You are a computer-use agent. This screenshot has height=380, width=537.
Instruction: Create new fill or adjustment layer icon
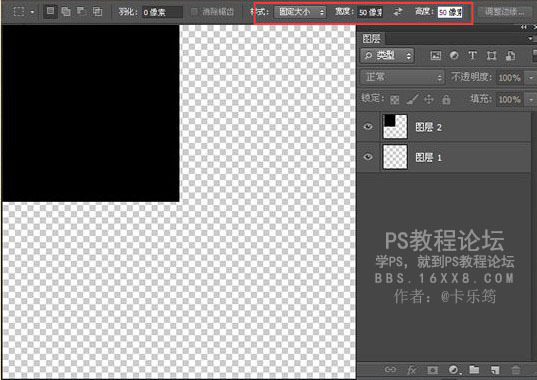point(453,370)
